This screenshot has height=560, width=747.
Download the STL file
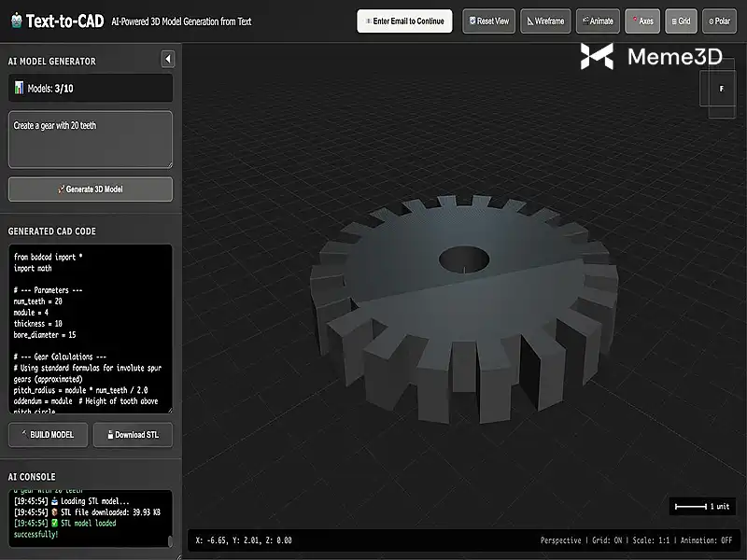(133, 435)
